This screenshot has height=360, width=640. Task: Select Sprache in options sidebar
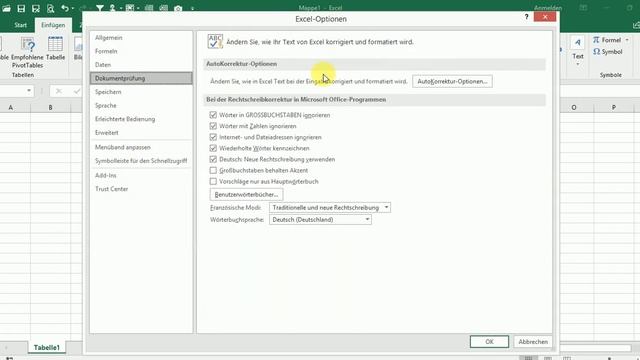(x=141, y=105)
